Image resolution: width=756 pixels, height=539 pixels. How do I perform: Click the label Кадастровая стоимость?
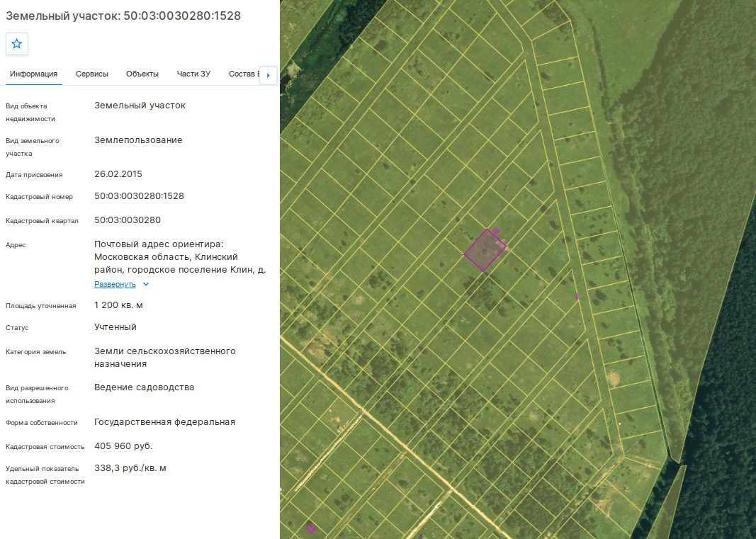click(x=45, y=447)
